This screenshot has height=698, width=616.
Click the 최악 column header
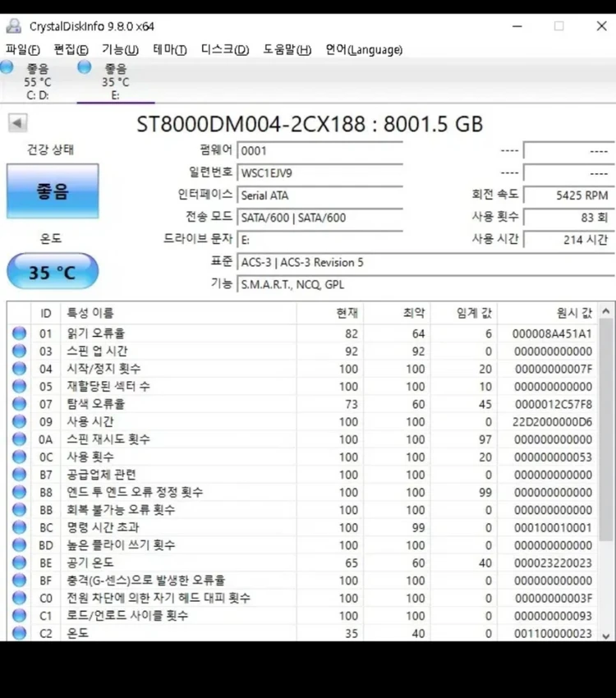[x=397, y=313]
